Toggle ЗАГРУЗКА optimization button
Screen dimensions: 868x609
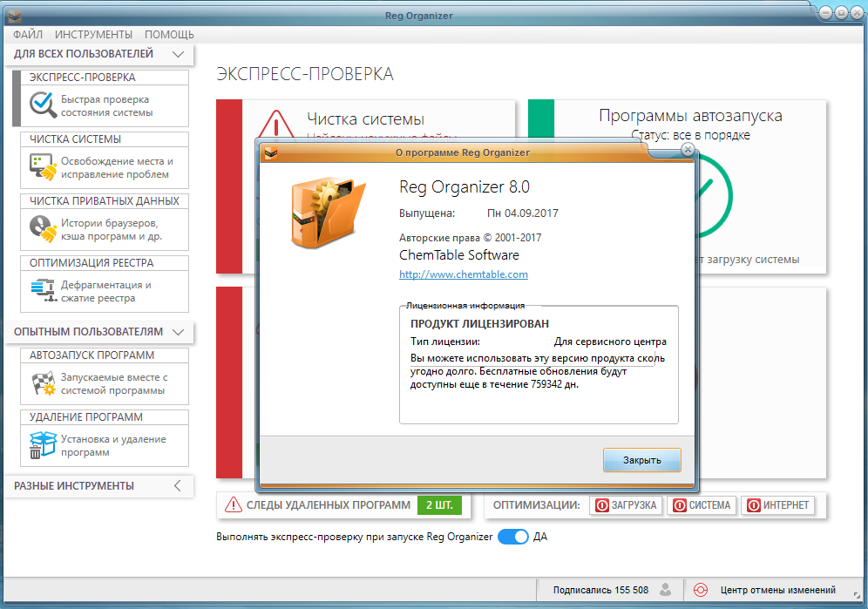click(x=626, y=505)
